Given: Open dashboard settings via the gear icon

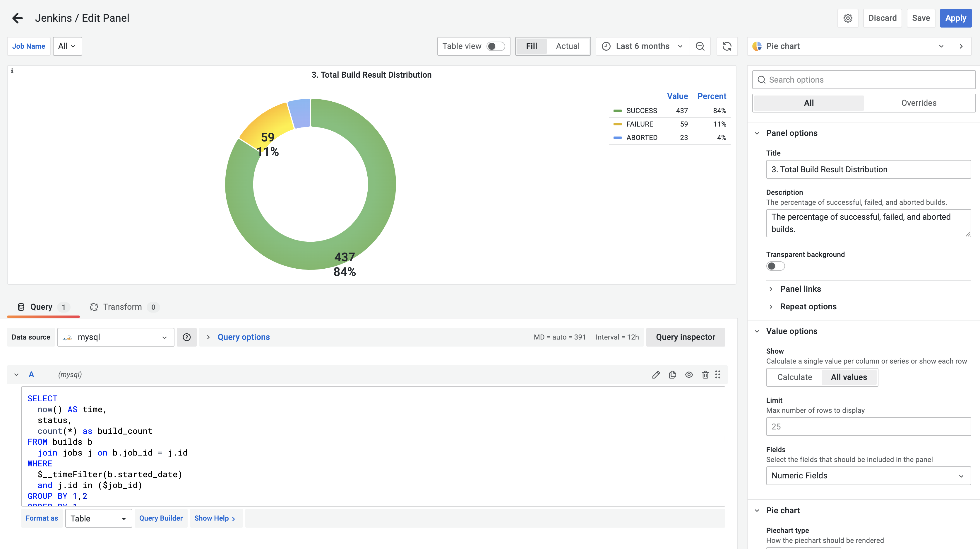Looking at the screenshot, I should (x=848, y=18).
